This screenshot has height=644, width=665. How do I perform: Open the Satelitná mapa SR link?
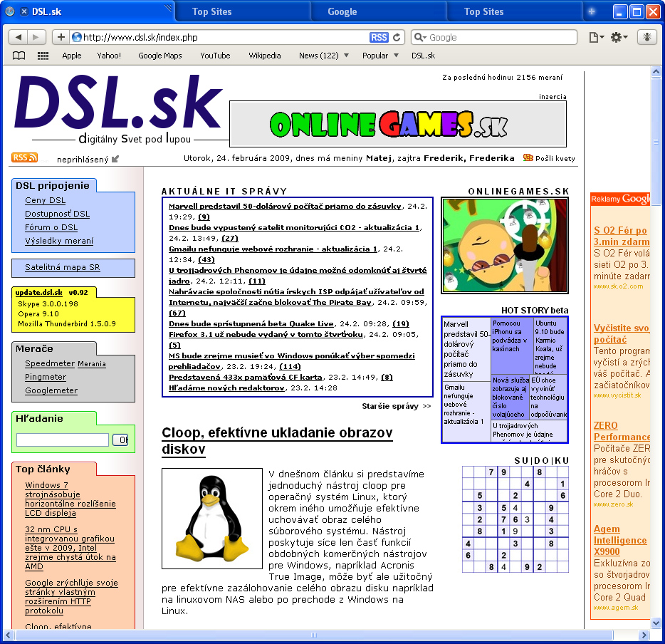click(x=63, y=267)
